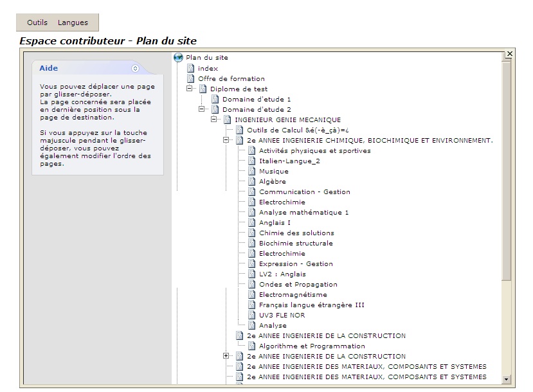533x392 pixels.
Task: Collapse 2e ANNEE INGENIERIE CHIMIQUE node
Action: click(226, 140)
